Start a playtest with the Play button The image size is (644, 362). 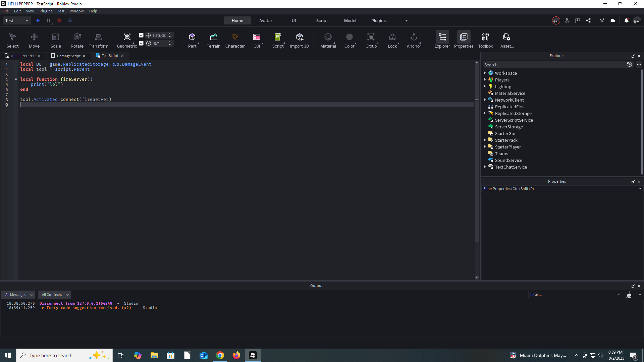(38, 20)
